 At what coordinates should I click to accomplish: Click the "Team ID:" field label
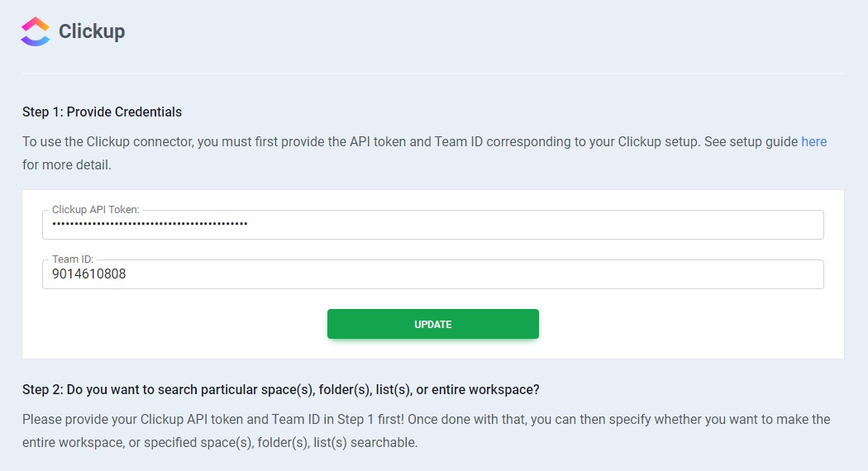[72, 259]
